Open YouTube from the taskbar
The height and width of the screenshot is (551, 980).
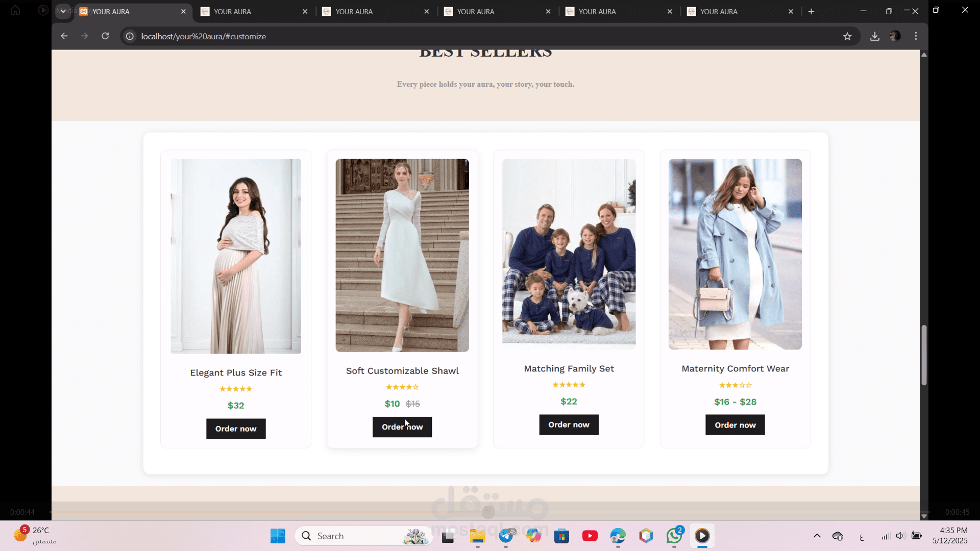point(590,536)
